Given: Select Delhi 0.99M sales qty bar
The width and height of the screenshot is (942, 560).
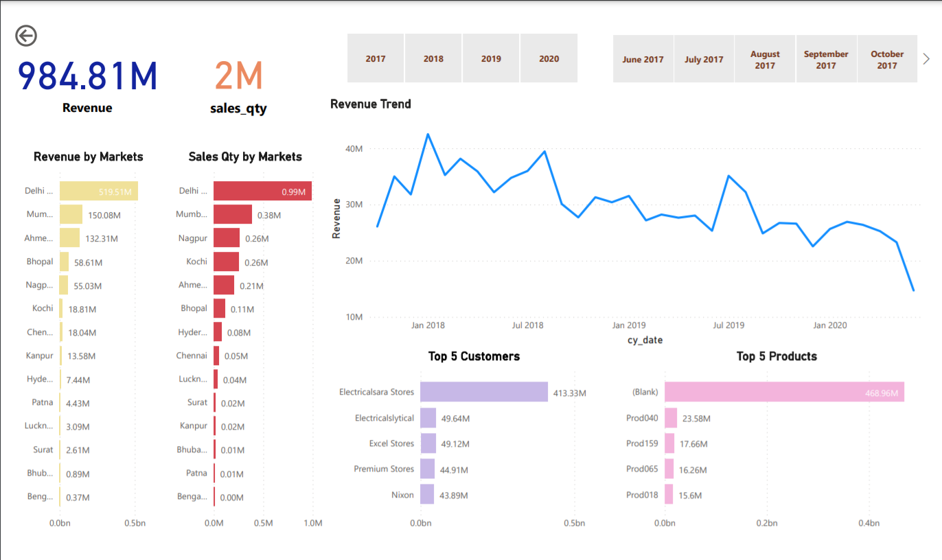Looking at the screenshot, I should [x=262, y=191].
